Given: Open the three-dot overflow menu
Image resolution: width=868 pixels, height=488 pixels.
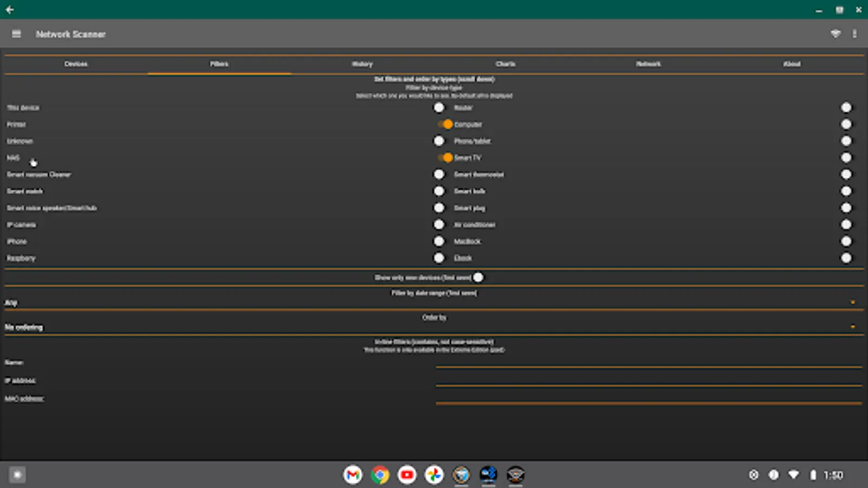Looking at the screenshot, I should tap(854, 34).
